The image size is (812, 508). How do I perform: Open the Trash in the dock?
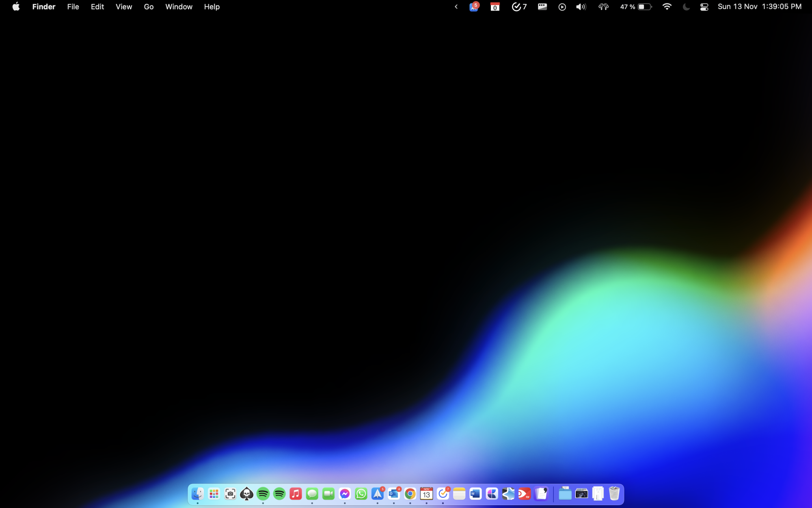click(614, 494)
